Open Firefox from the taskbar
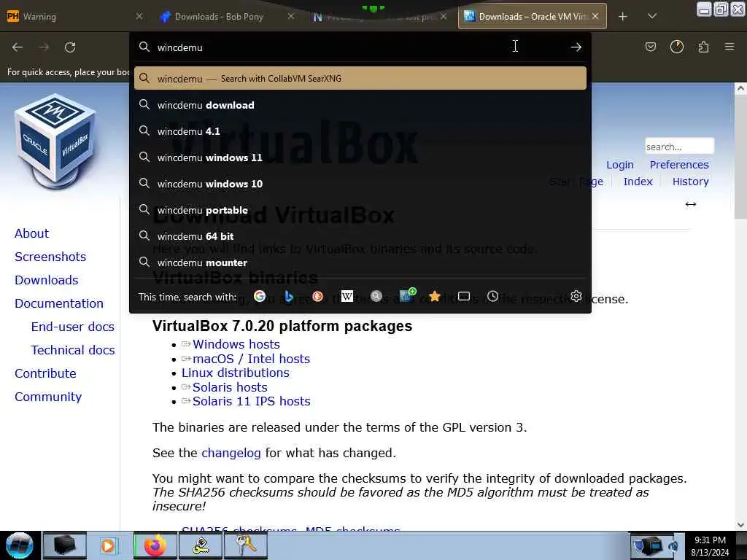747x560 pixels. (x=155, y=545)
